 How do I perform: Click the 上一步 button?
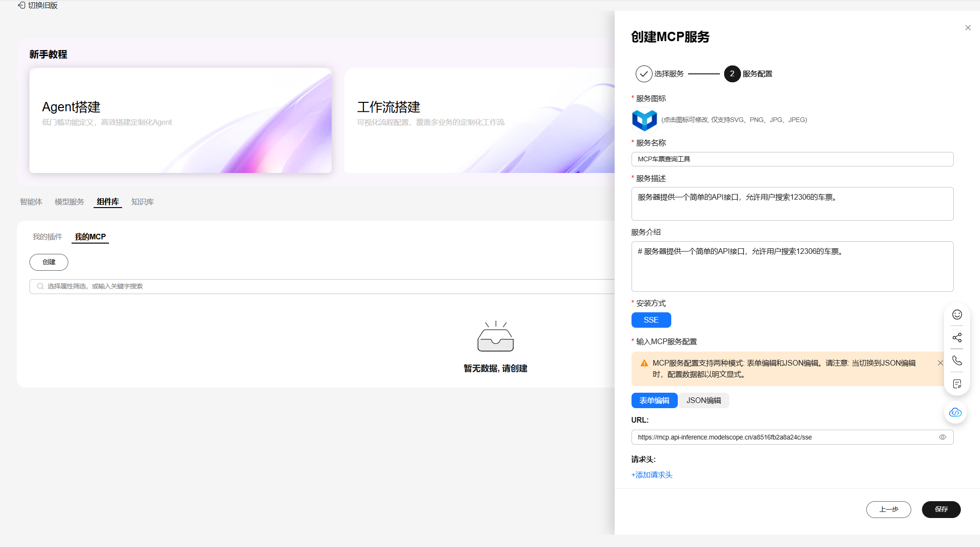(x=888, y=509)
